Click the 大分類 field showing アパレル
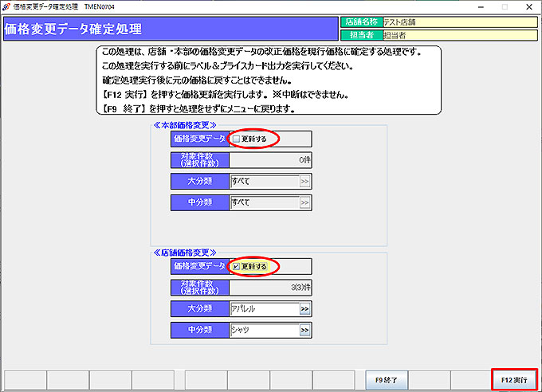 (x=265, y=309)
